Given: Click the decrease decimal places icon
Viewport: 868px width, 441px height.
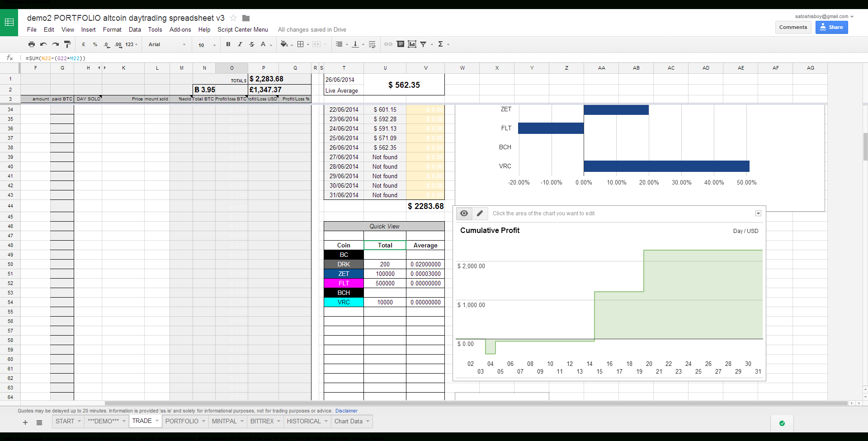Looking at the screenshot, I should pos(107,44).
